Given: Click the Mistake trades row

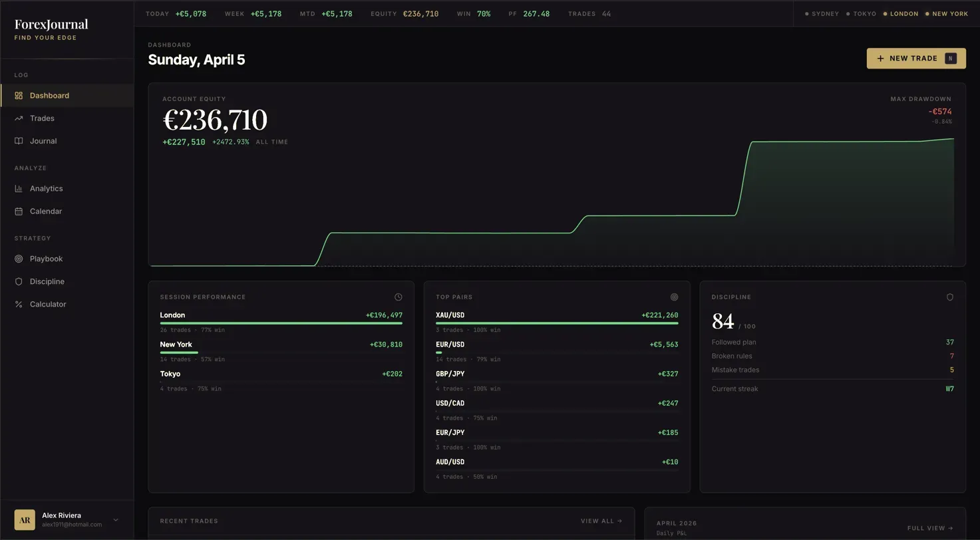Looking at the screenshot, I should 832,370.
